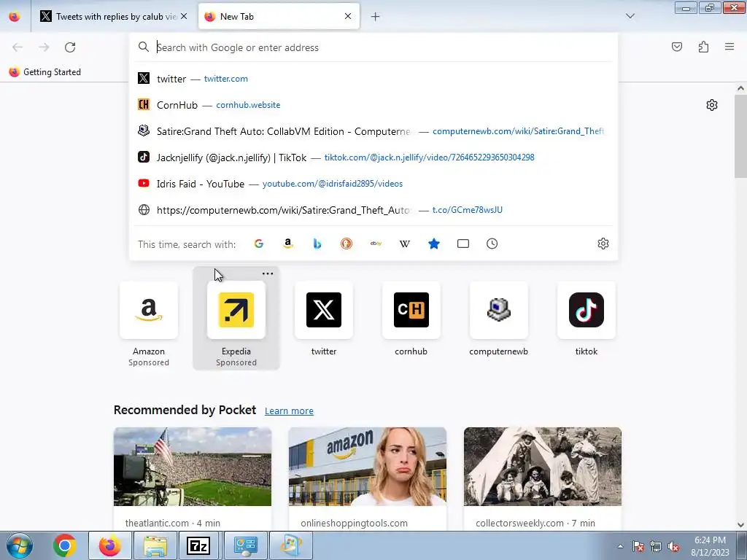747x560 pixels.
Task: Select the Idris Faid YouTube suggestion
Action: click(373, 183)
